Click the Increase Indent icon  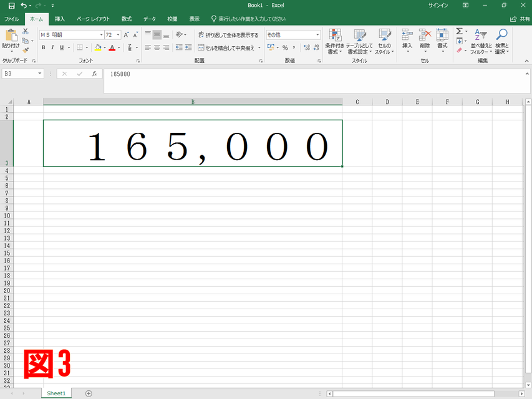coord(188,47)
